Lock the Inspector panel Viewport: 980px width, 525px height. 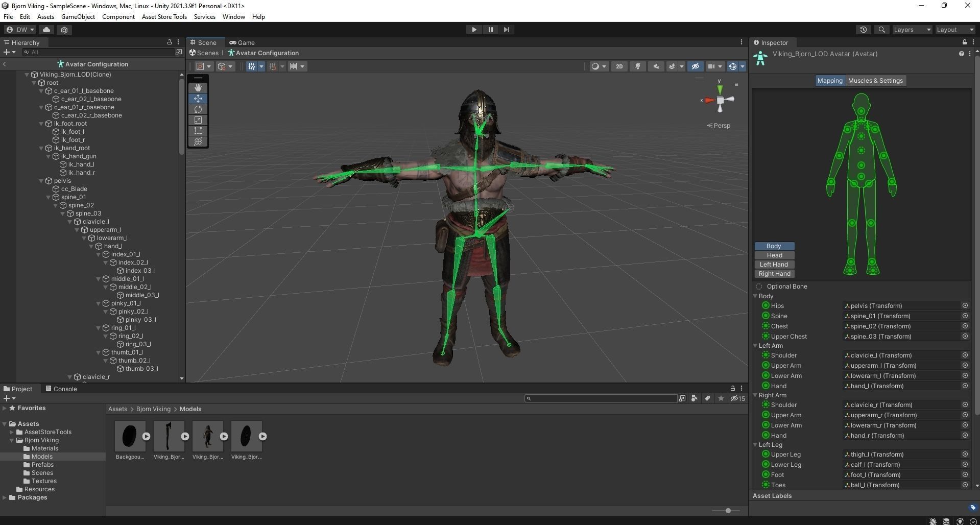click(964, 42)
